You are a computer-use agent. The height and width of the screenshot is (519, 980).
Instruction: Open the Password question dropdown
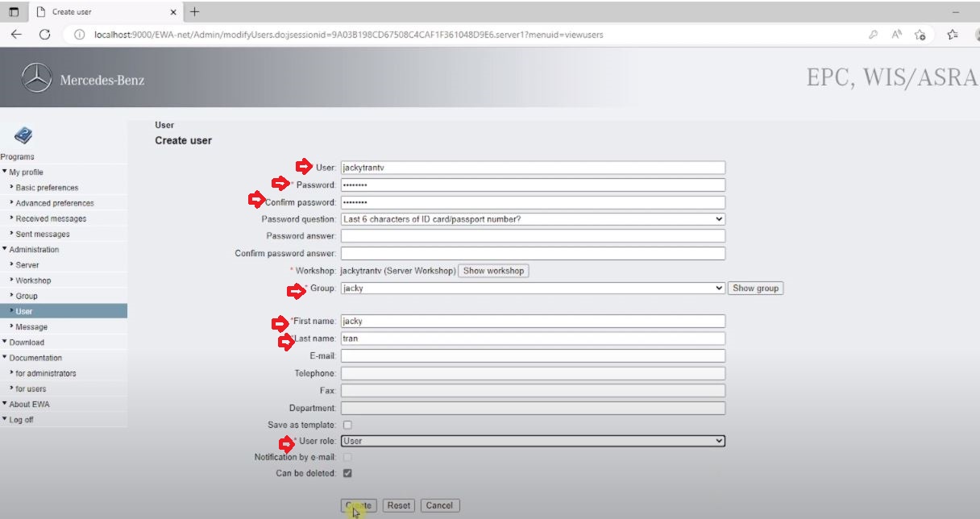point(533,219)
